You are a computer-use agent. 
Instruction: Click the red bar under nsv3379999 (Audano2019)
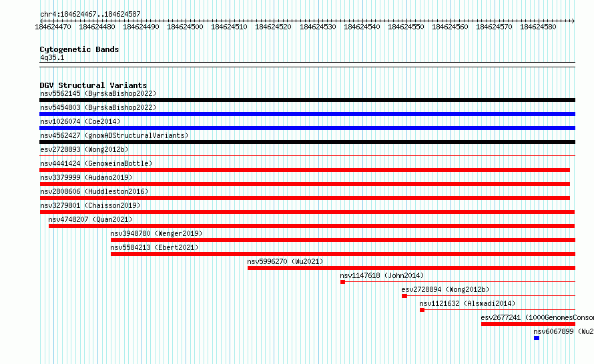(x=304, y=184)
